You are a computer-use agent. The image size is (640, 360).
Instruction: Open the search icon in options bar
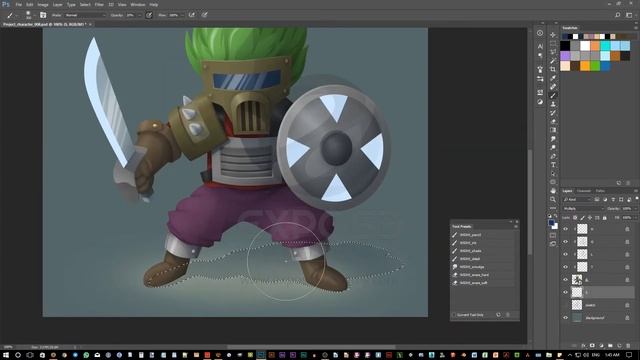pyautogui.click(x=618, y=15)
